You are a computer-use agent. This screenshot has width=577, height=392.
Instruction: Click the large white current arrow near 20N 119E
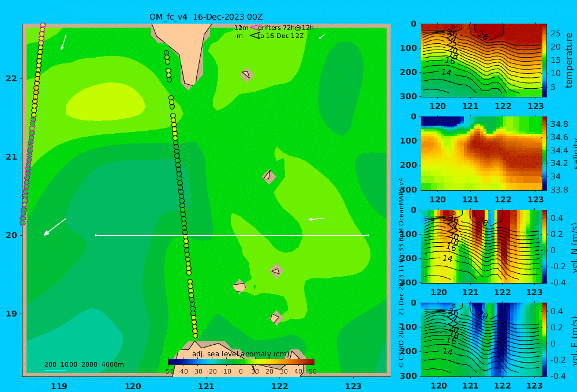pos(54,227)
